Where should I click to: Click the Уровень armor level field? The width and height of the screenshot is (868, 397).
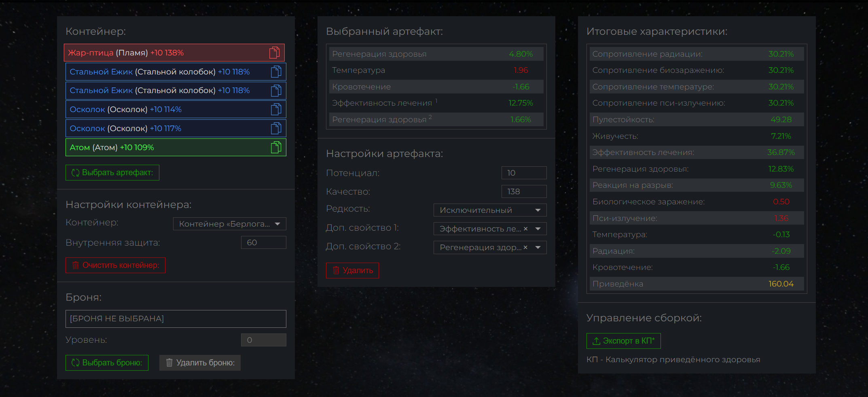tap(264, 340)
